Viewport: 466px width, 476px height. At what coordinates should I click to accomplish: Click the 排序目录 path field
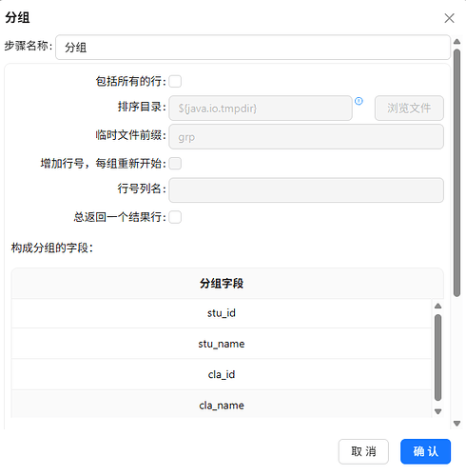pos(261,109)
